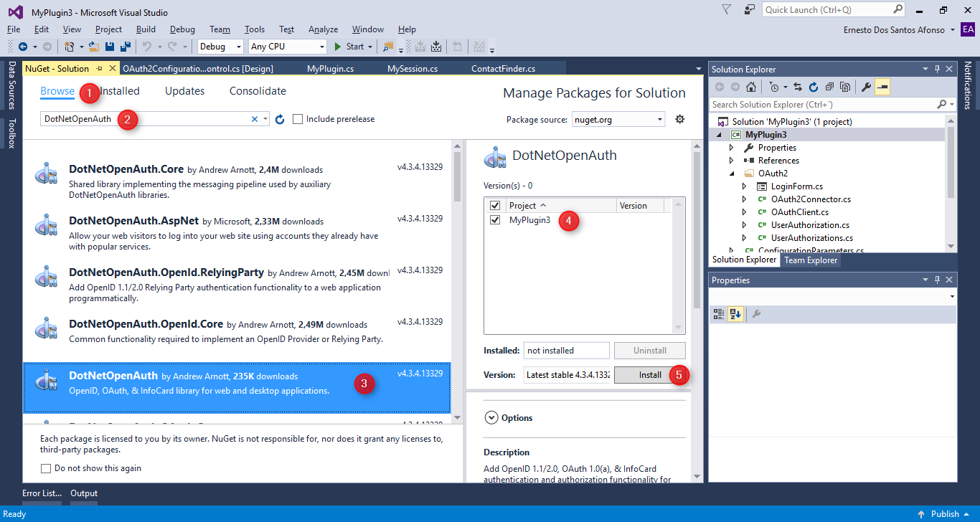Switch to the Consolidate tab
This screenshot has height=522, width=980.
coord(258,91)
